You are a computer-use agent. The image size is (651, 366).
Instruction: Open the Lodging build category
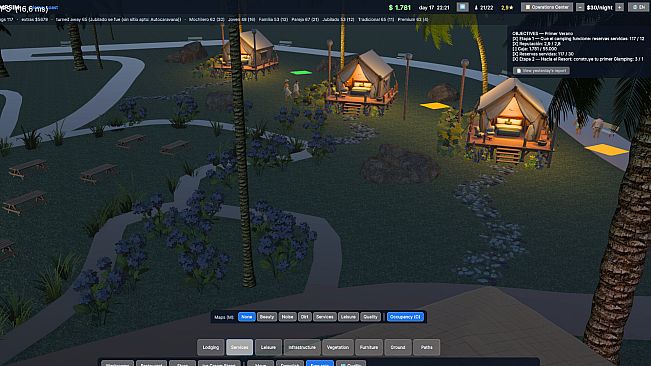coord(210,347)
